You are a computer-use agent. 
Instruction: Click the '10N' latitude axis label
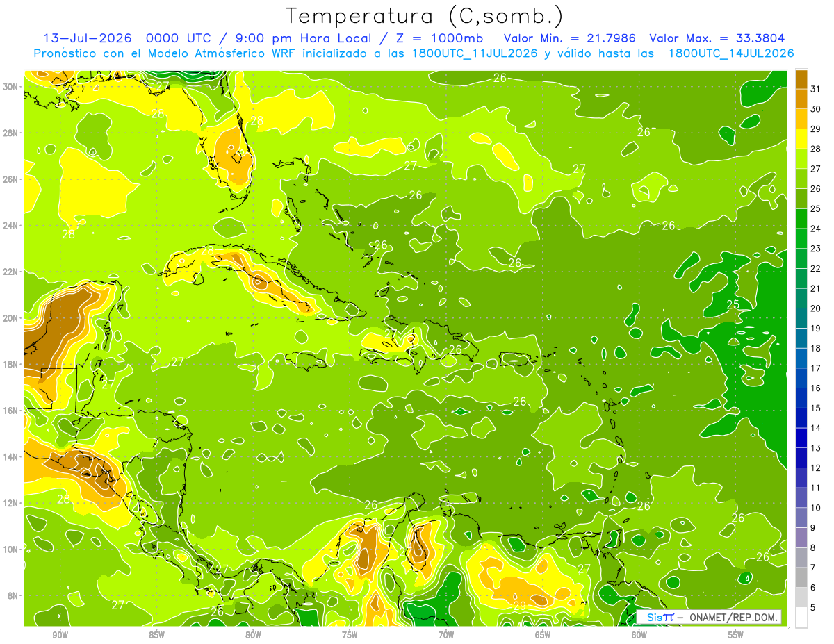pos(10,550)
